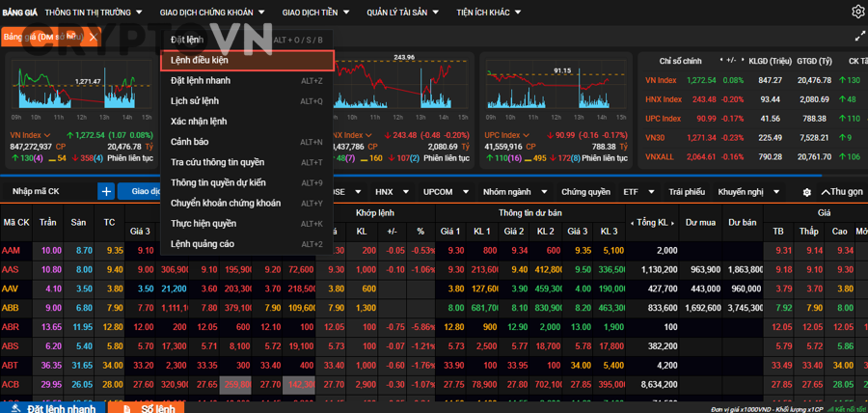Click the blue plus button to add stock code
The height and width of the screenshot is (413, 868).
tap(106, 192)
